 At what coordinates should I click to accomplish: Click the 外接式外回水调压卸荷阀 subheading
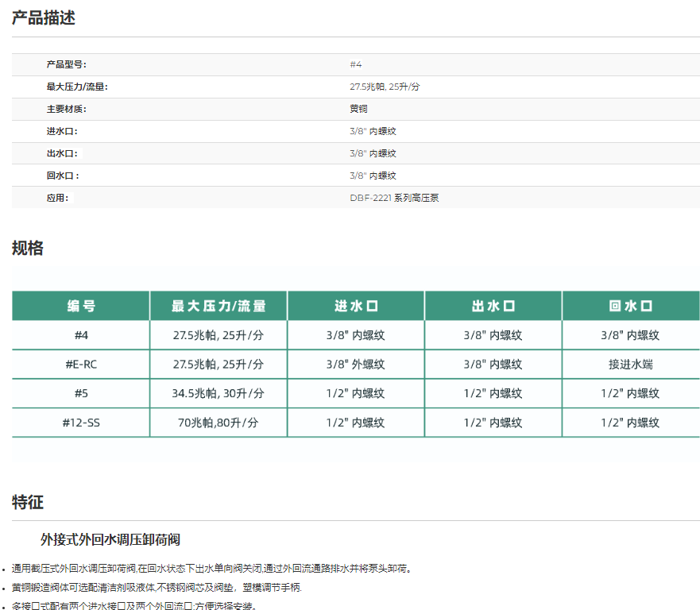pyautogui.click(x=110, y=540)
